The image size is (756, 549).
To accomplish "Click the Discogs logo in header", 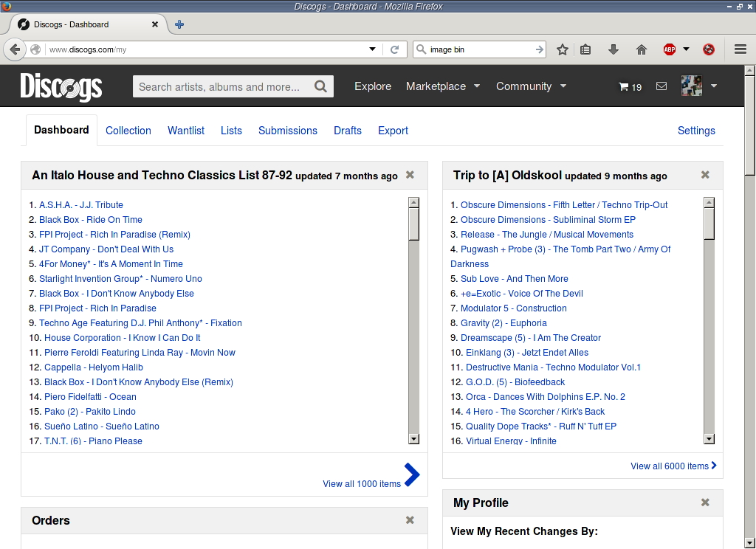I will coord(61,87).
